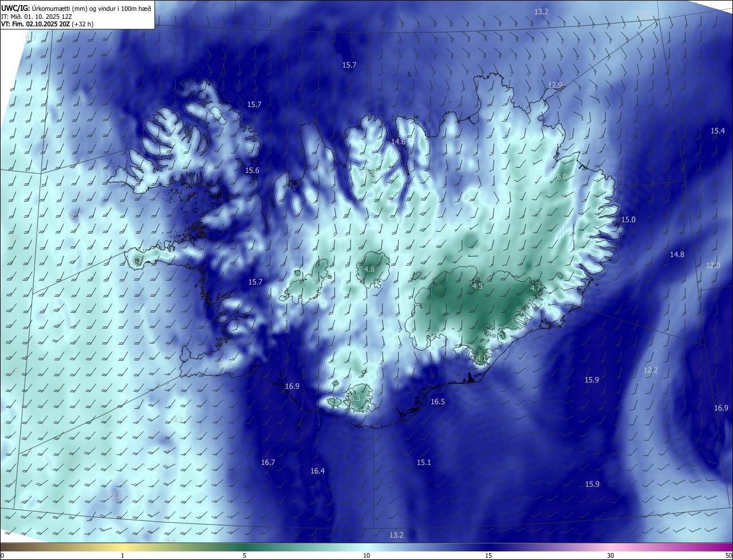The width and height of the screenshot is (733, 560).
Task: Click colorbar tick label 10
Action: pyautogui.click(x=366, y=555)
